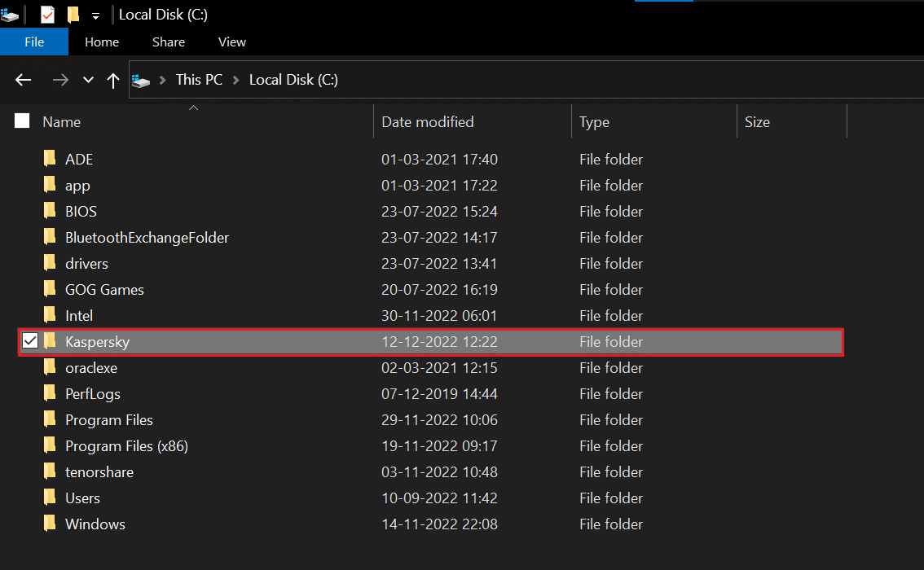This screenshot has width=924, height=570.
Task: Sort by the Type column header
Action: [x=594, y=122]
